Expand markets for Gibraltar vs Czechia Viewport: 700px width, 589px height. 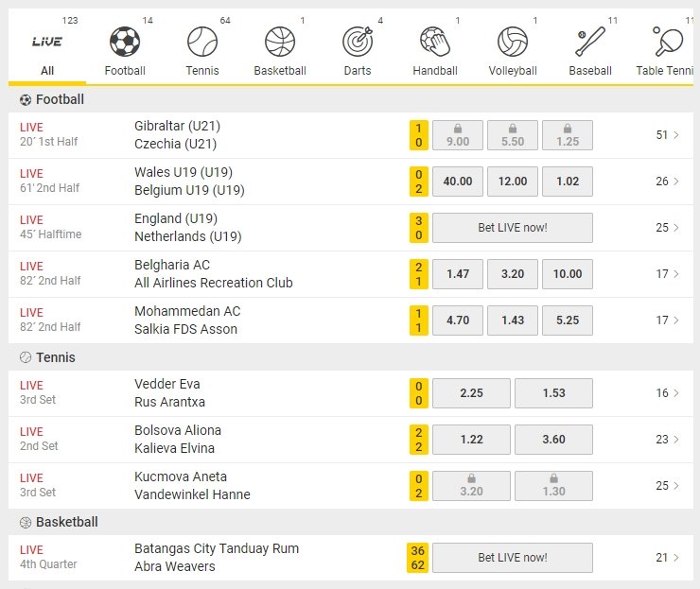coord(668,135)
